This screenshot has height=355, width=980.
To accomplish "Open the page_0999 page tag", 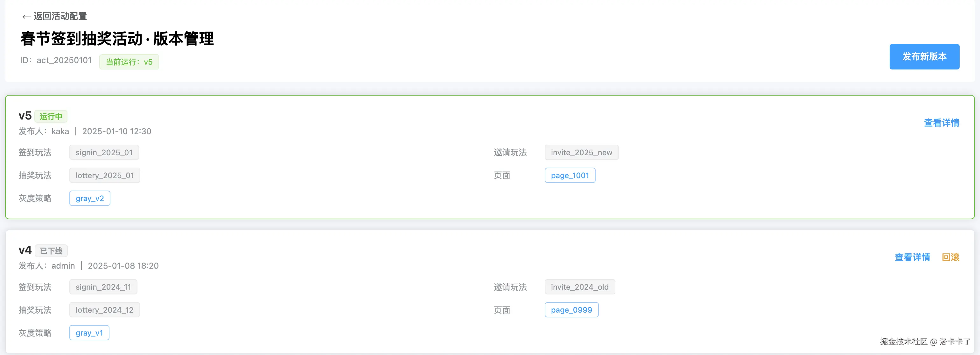I will click(571, 310).
